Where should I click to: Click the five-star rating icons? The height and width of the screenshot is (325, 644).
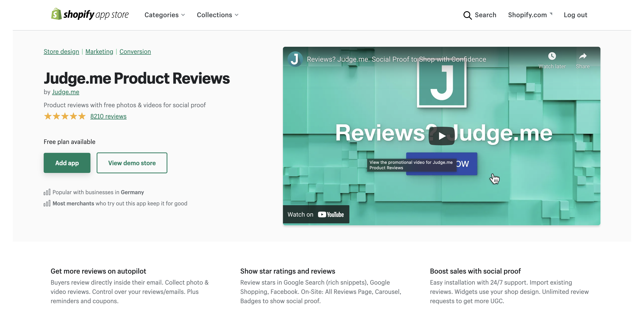pos(65,116)
